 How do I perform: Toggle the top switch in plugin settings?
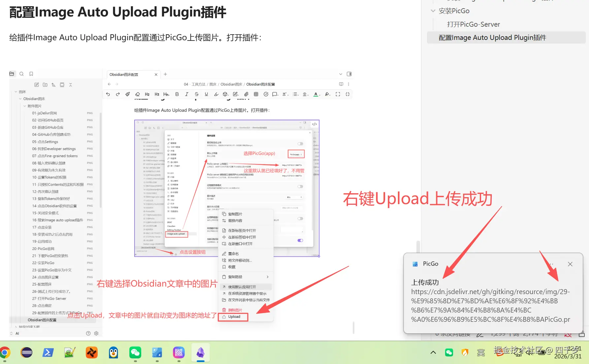click(300, 144)
